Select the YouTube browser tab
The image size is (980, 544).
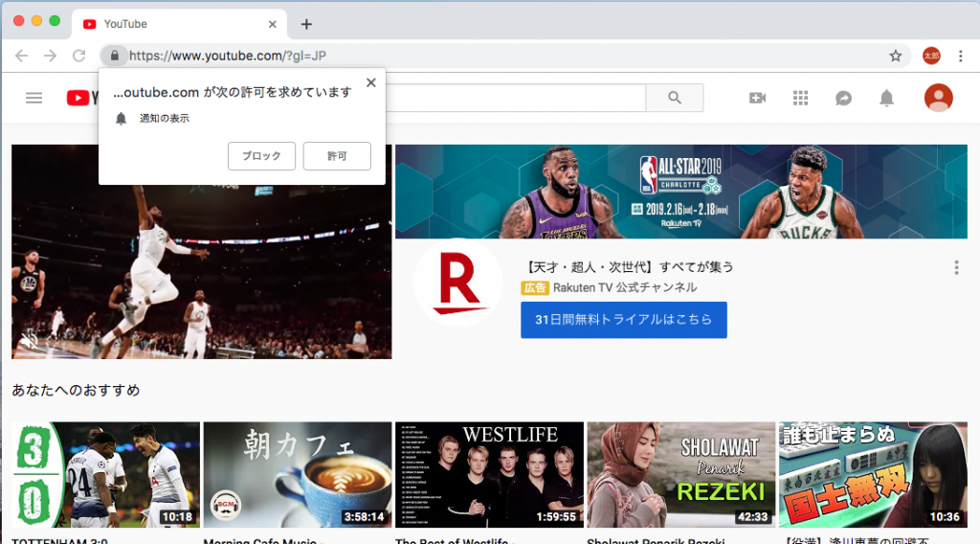[179, 24]
